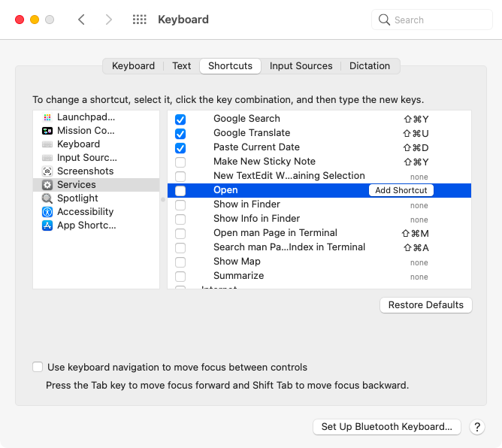Select the Mission Control icon in the sidebar
502x448 pixels.
pos(47,131)
